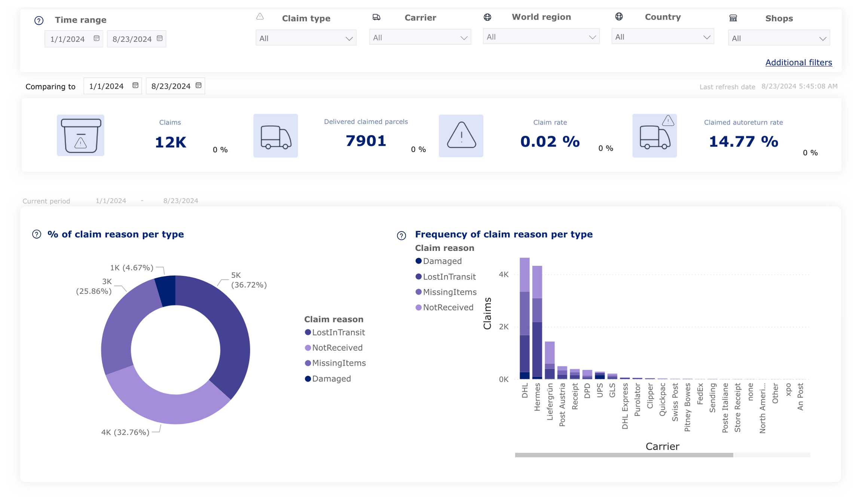Viewport: 862px width, 504px height.
Task: Click help icon beside Frequency of claim reason
Action: coord(401,236)
